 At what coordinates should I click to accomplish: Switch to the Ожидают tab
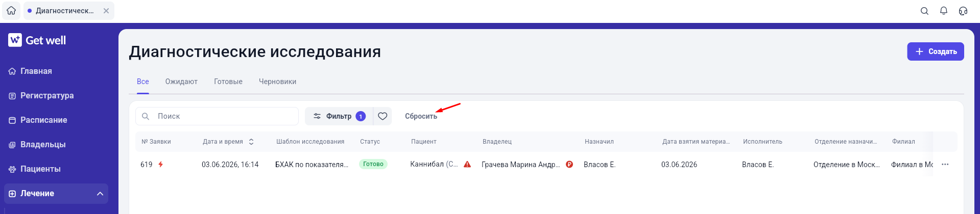(181, 82)
